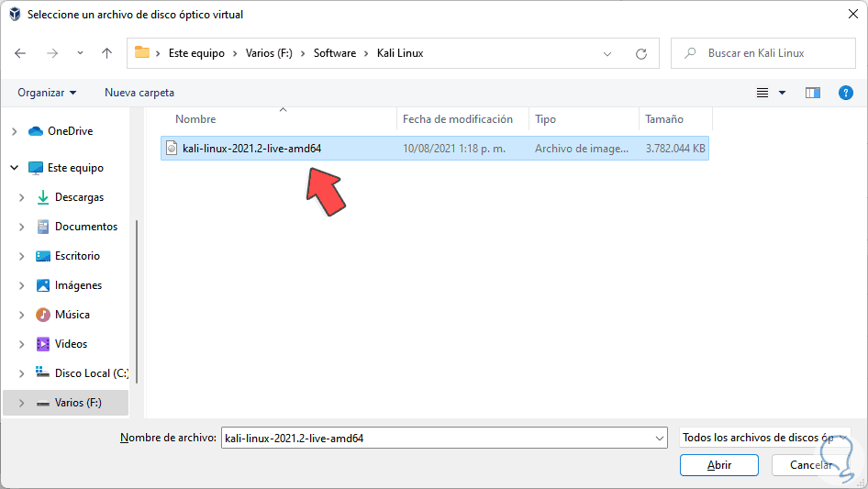Expand the OneDrive tree node
868x489 pixels.
[x=15, y=131]
